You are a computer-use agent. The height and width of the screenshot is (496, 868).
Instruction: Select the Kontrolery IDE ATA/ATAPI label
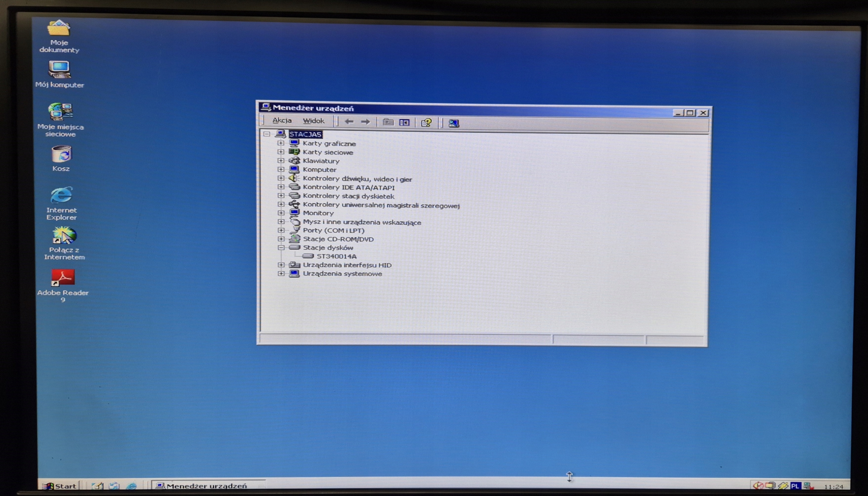349,187
